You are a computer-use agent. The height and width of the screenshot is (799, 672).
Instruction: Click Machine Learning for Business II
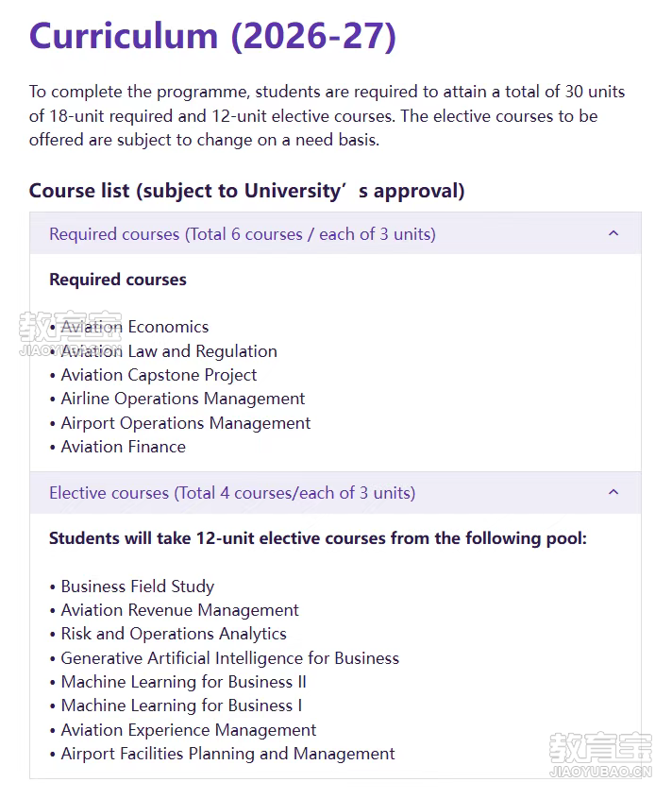click(184, 682)
